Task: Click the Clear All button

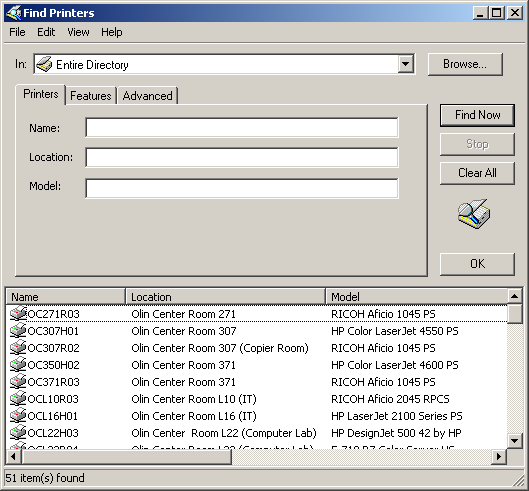Action: tap(477, 173)
